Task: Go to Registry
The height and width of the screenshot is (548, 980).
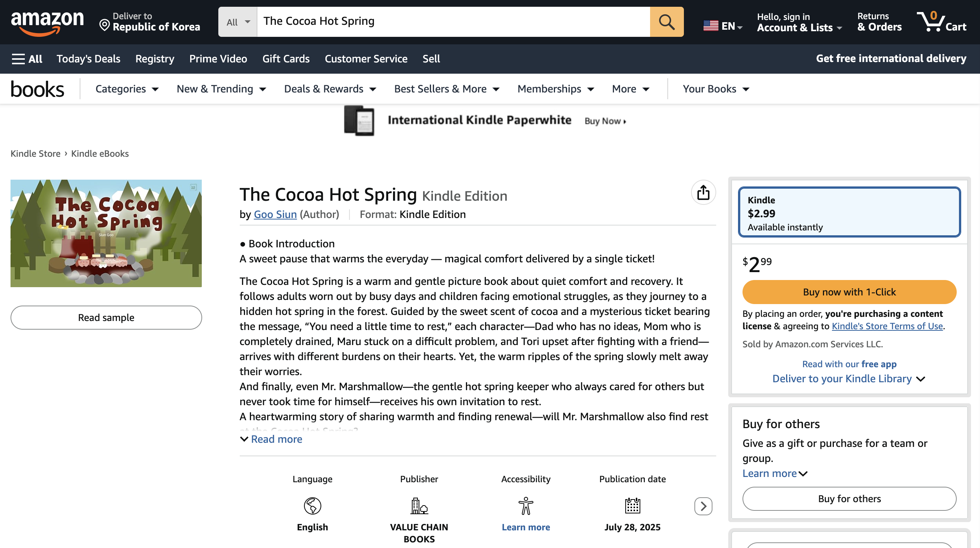Action: pos(155,59)
